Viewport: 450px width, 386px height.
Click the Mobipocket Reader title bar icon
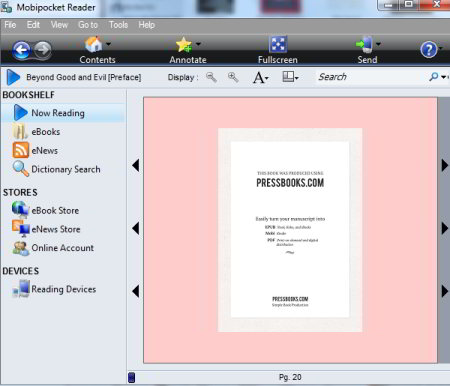[x=6, y=7]
